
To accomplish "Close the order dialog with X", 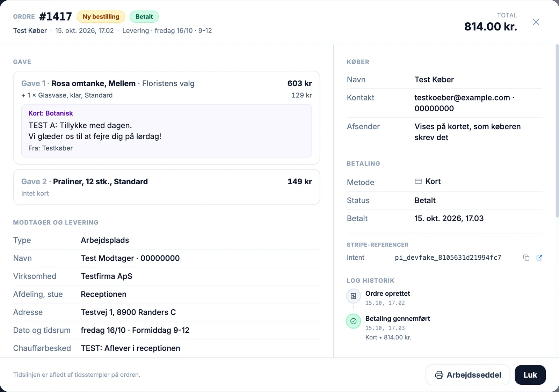I will pos(536,22).
